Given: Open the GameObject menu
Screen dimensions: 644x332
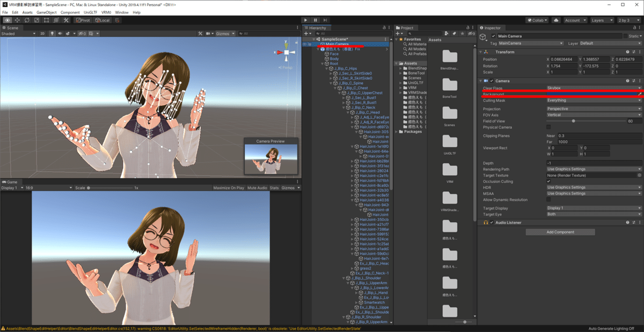Looking at the screenshot, I should click(47, 12).
